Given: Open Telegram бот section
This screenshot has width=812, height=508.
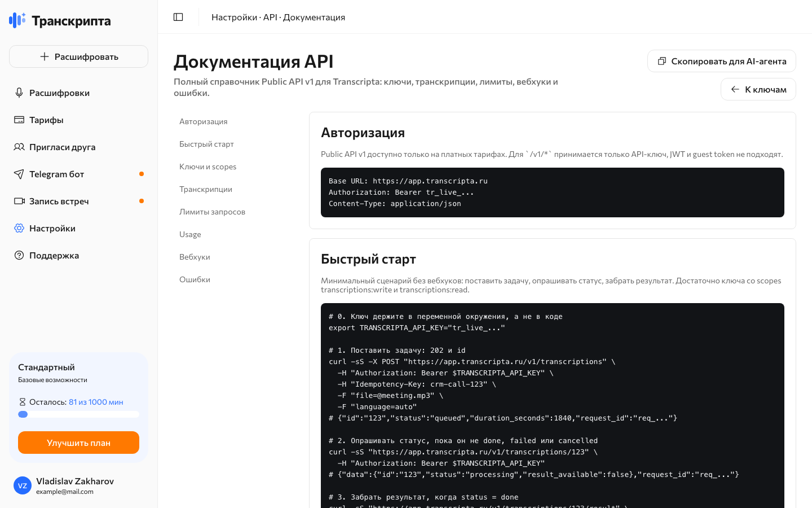Looking at the screenshot, I should tap(79, 174).
